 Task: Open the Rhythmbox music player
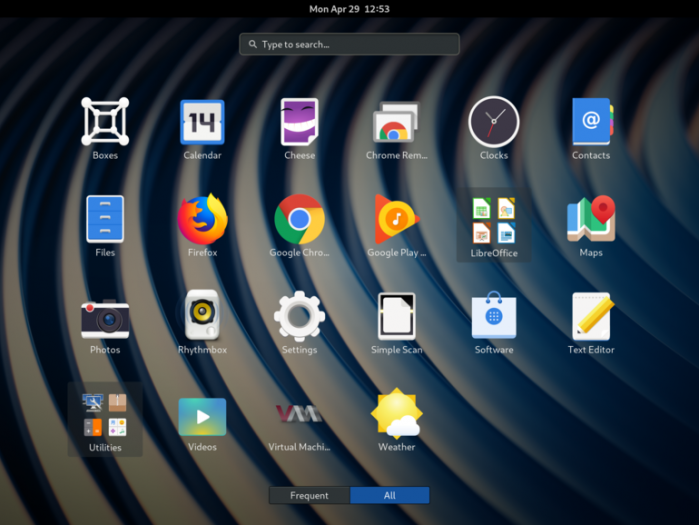[202, 316]
